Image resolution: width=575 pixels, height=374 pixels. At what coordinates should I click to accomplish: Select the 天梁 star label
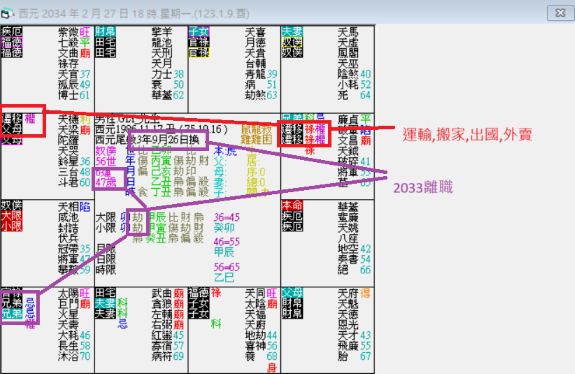68,130
